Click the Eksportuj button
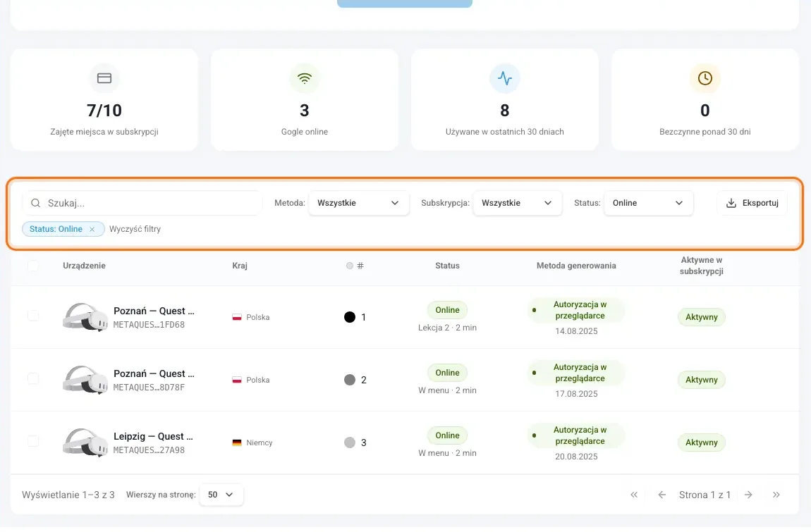811x532 pixels. 752,203
